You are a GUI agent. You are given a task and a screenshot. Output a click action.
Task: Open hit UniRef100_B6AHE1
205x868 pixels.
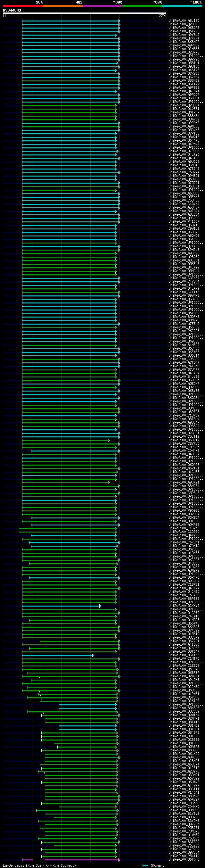[x=184, y=98]
